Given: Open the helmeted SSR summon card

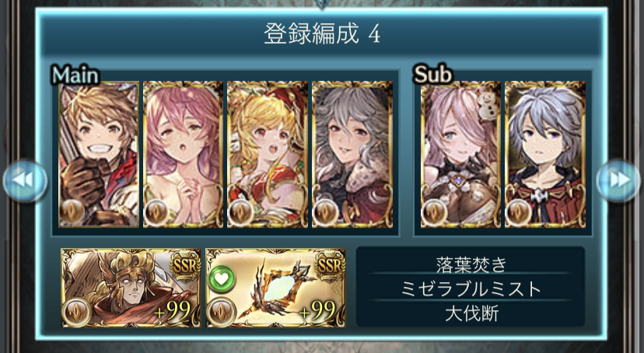Looking at the screenshot, I should pyautogui.click(x=131, y=288).
